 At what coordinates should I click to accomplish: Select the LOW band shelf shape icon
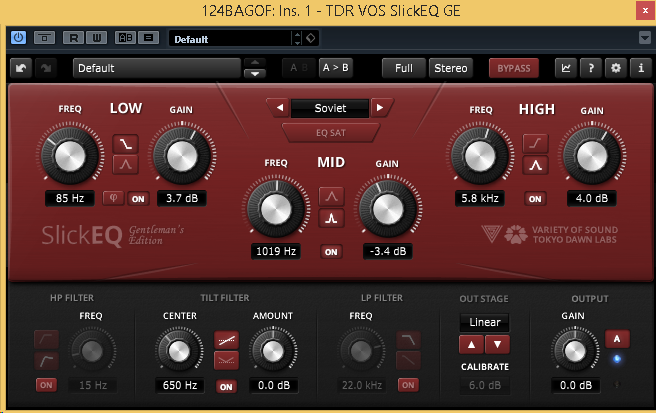click(126, 144)
